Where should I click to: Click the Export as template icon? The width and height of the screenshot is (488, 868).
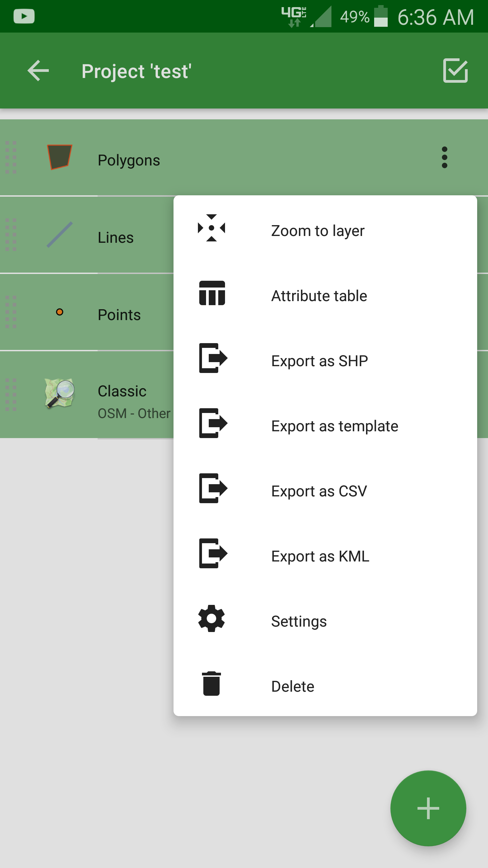click(213, 423)
